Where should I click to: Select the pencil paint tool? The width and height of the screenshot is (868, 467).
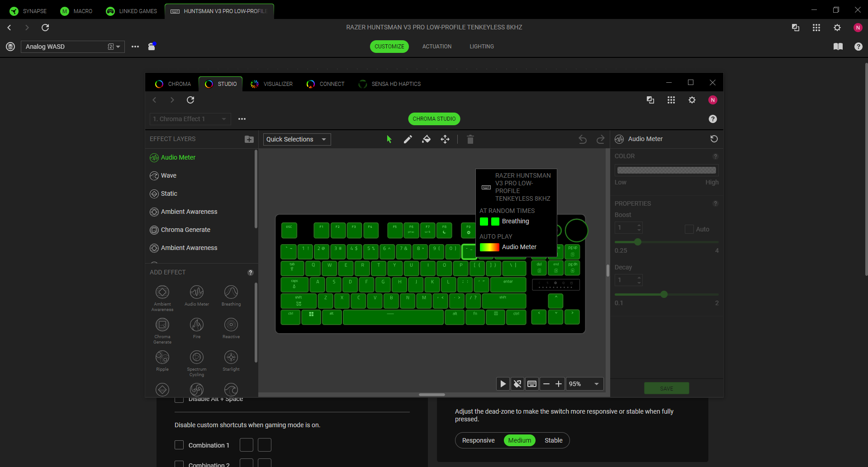[x=408, y=139]
